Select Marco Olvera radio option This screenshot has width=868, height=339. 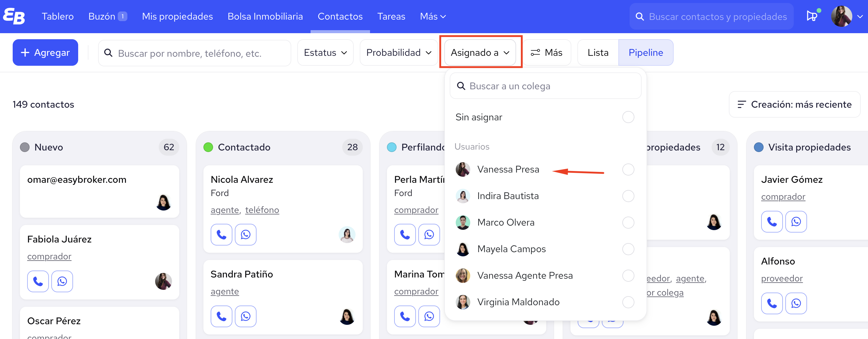coord(628,223)
